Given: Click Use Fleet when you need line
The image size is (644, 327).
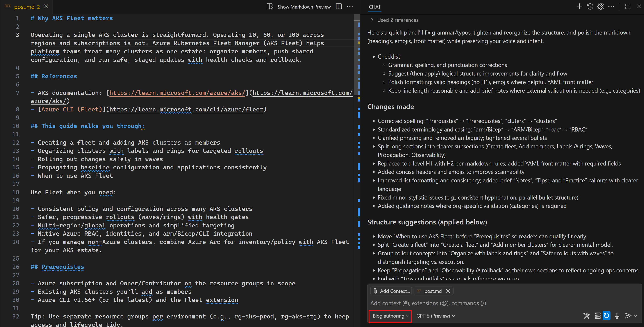Looking at the screenshot, I should (x=73, y=192).
